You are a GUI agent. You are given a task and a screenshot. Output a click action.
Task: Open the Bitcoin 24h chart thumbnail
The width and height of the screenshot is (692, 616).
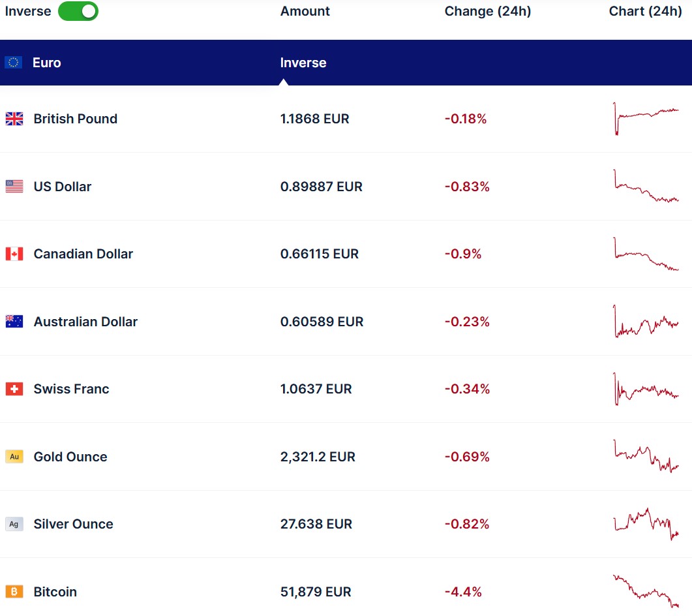[646, 591]
